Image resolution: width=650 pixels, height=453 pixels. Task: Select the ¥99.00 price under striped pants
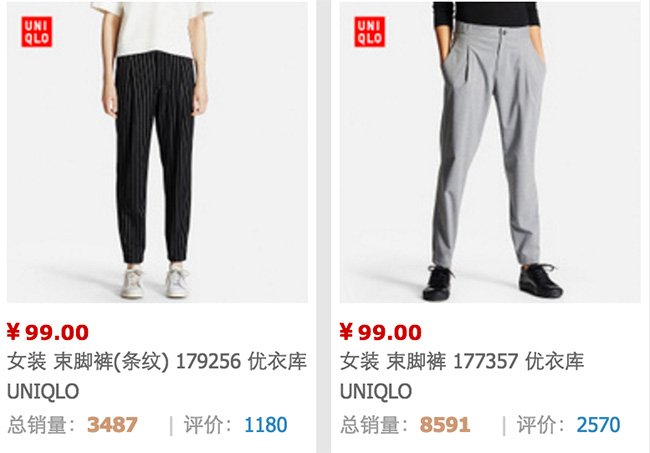(48, 332)
